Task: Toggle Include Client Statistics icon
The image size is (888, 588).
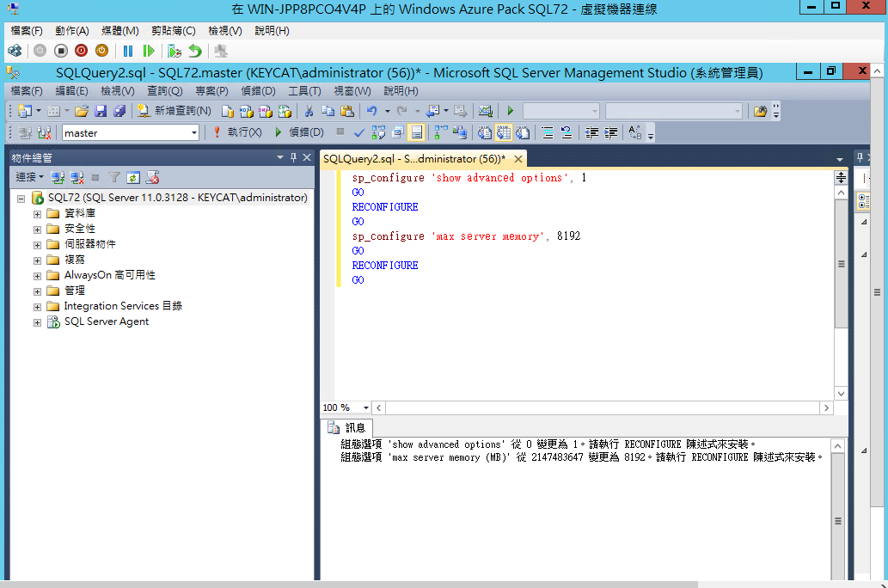Action: point(460,132)
